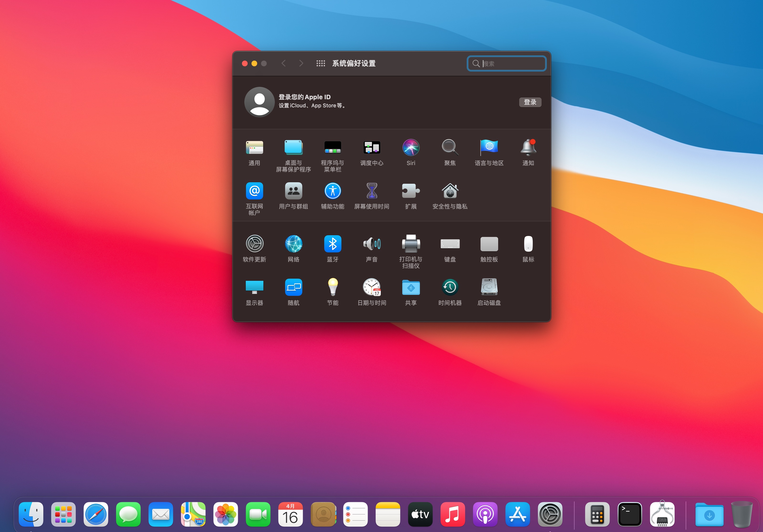Open Accessibility (辅助功能) preferences

(332, 191)
